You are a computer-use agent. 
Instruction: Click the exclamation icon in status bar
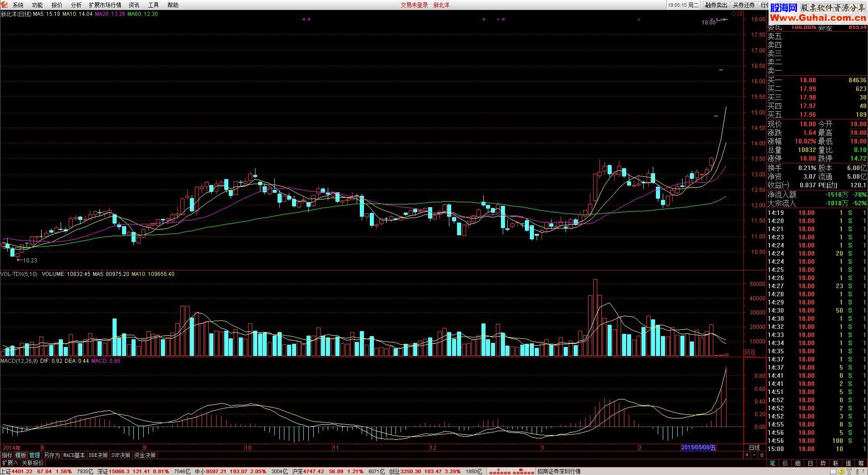point(863,471)
